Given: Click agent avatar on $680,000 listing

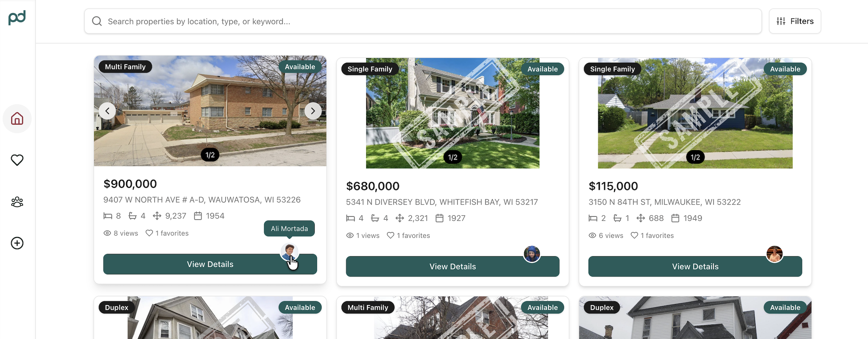Looking at the screenshot, I should (532, 254).
